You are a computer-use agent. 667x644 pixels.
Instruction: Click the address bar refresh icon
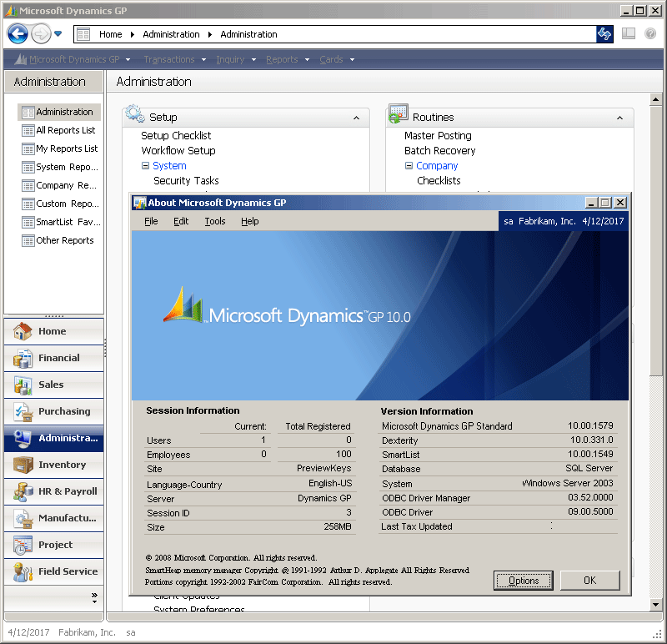pos(604,34)
